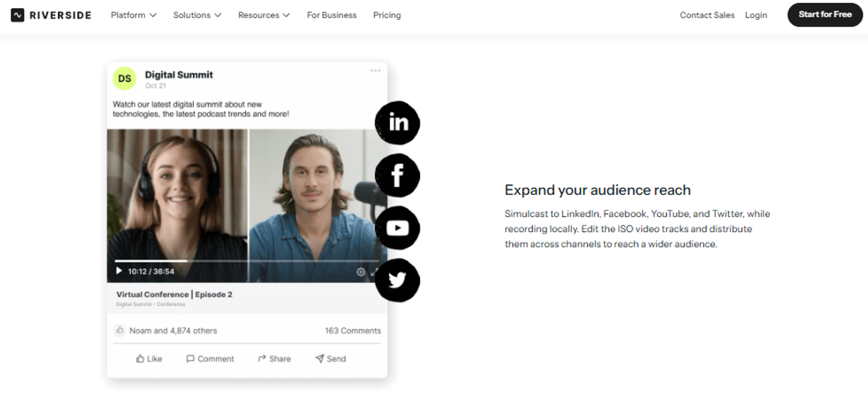
Task: Open the For Business page
Action: coord(332,15)
